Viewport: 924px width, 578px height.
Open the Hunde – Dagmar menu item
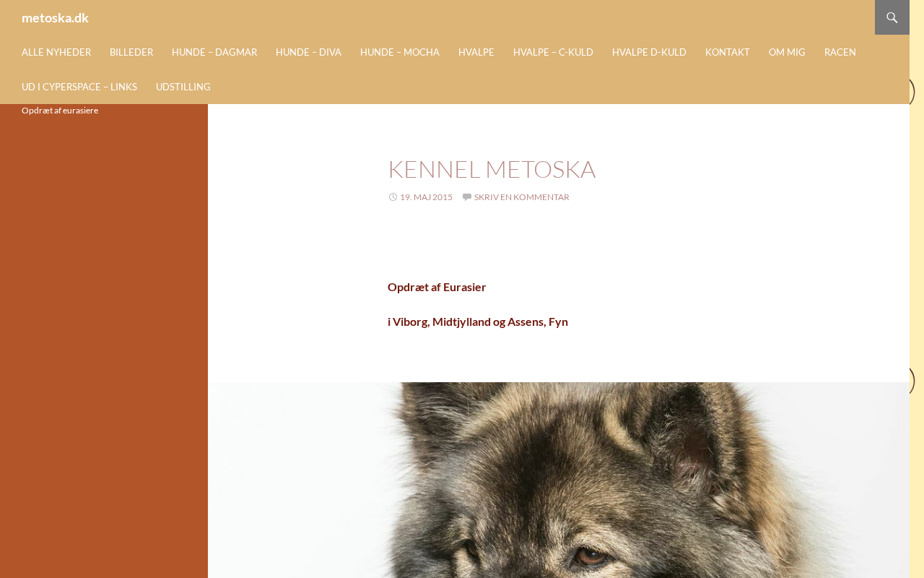click(214, 52)
